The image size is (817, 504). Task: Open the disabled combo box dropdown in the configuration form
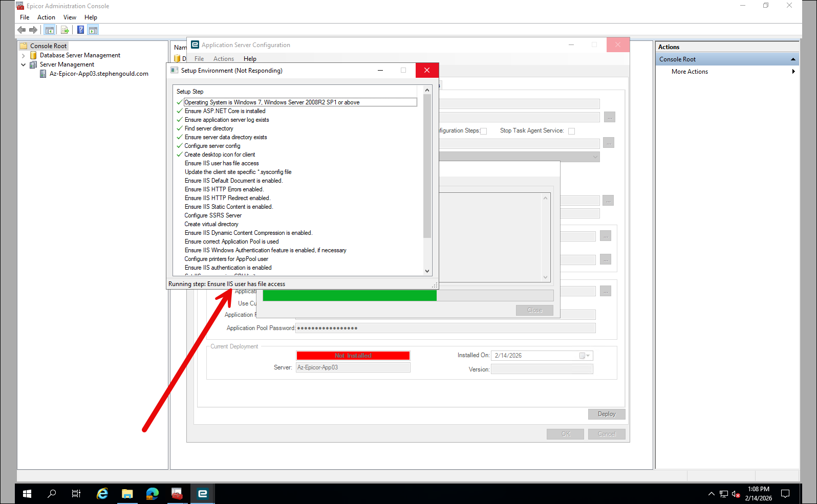point(595,157)
